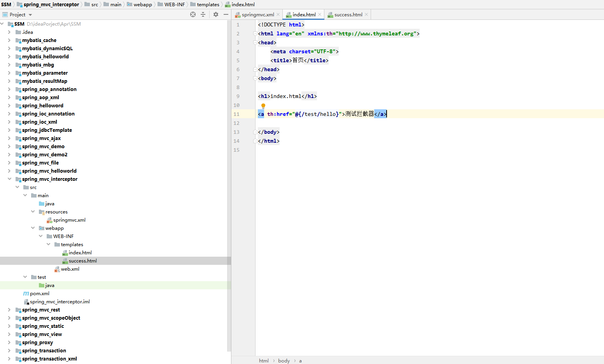Click 'webapp' in the navigation breadcrumb
604x364 pixels.
point(143,5)
